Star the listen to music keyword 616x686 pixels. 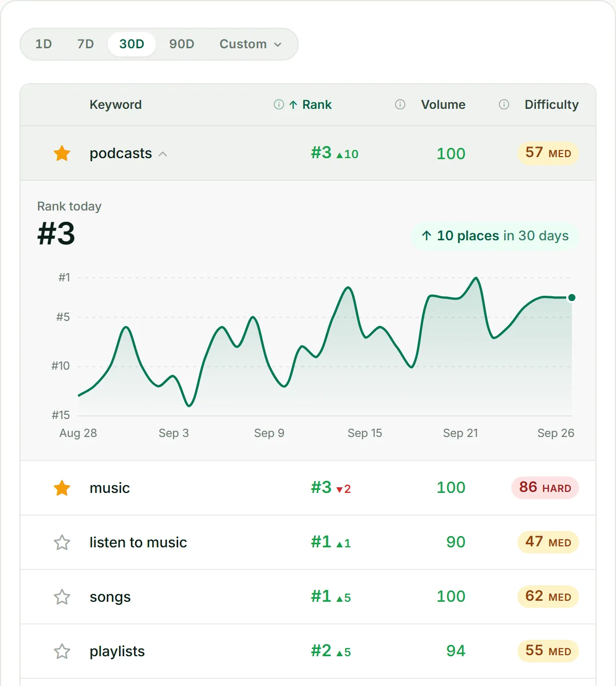(62, 543)
